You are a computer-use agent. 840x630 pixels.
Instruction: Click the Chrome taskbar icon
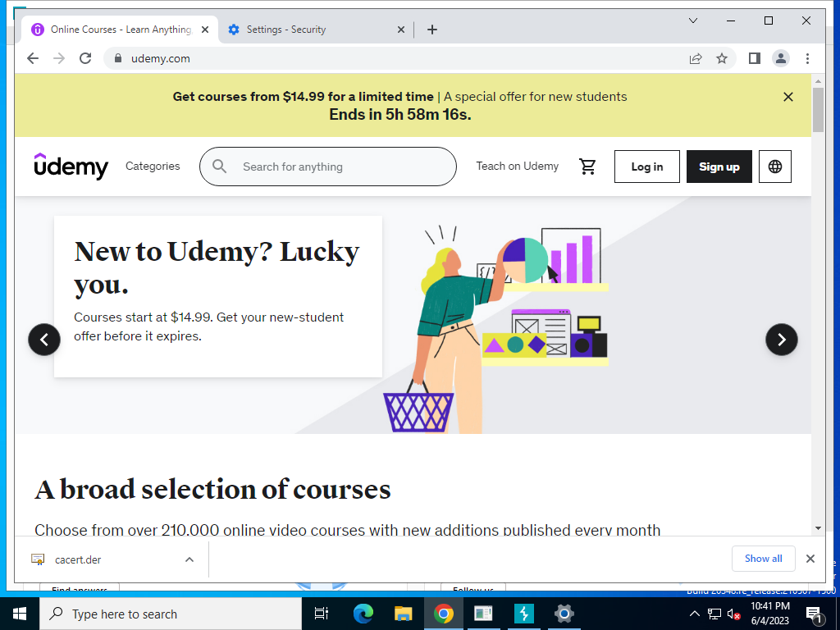coord(444,614)
